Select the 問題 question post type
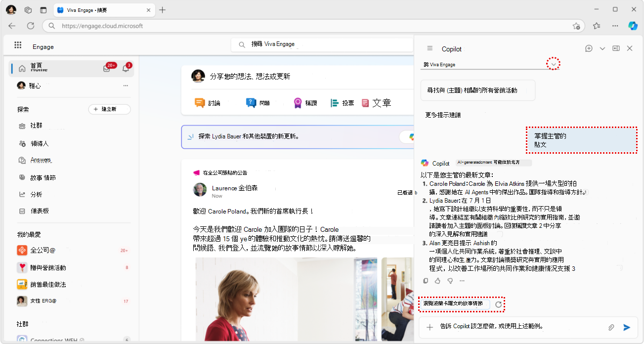 [258, 103]
